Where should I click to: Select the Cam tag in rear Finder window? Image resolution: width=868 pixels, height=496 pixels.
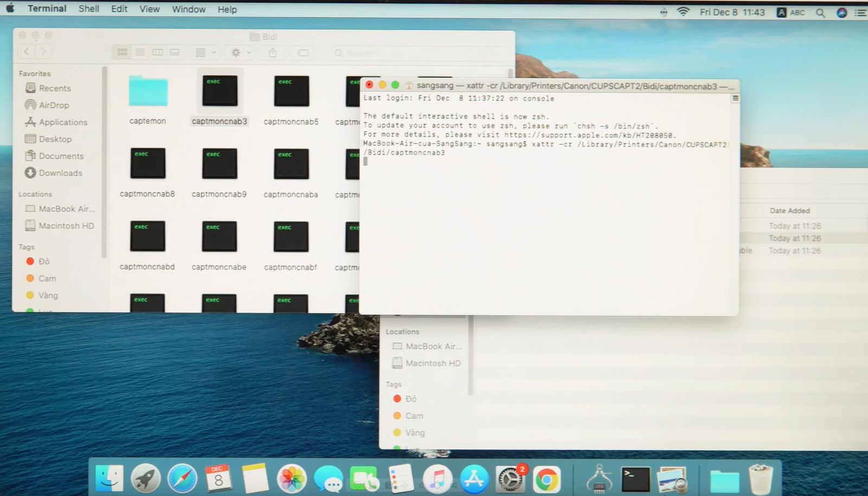pyautogui.click(x=408, y=415)
